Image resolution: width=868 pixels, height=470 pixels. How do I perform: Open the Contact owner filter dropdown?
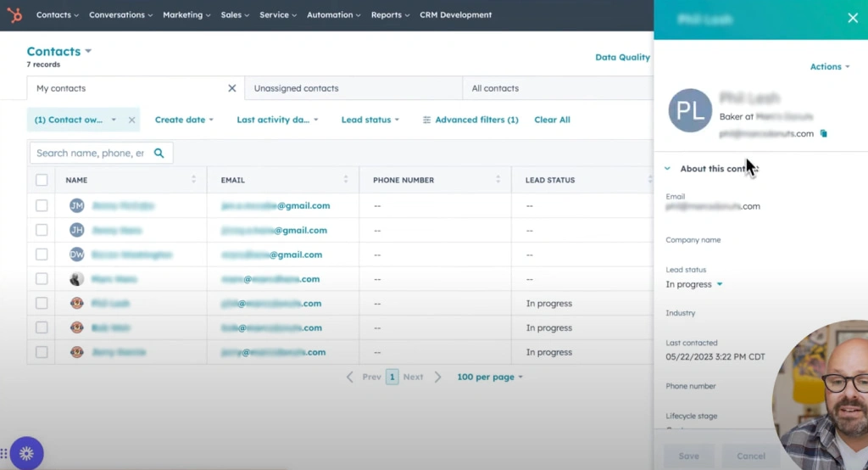pyautogui.click(x=75, y=120)
